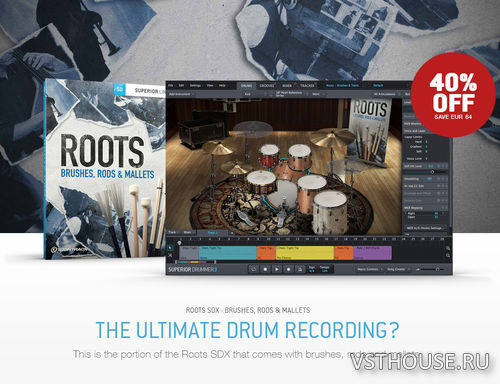Viewport: 500px width, 384px height.
Task: Click the Tempo value field
Action: coord(324,269)
